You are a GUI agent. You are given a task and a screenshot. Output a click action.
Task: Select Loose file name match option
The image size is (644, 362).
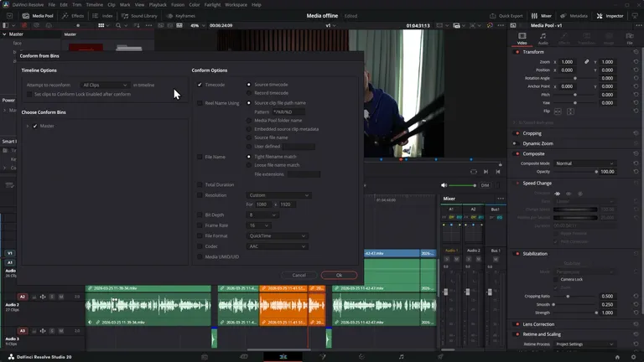248,165
